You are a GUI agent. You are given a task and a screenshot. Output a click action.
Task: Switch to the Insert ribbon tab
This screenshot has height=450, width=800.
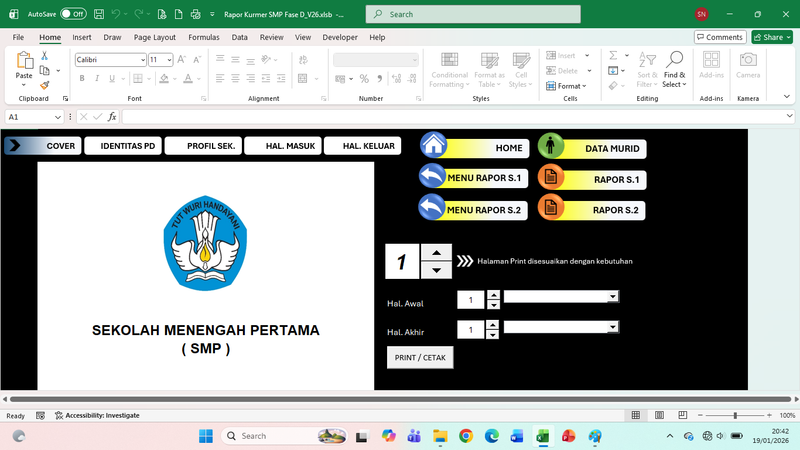82,37
